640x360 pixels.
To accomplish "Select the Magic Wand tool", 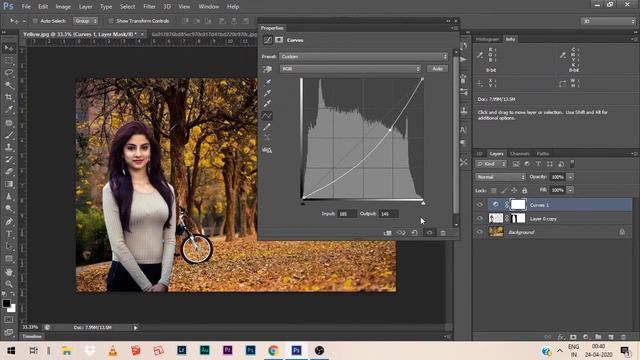I will [x=9, y=85].
